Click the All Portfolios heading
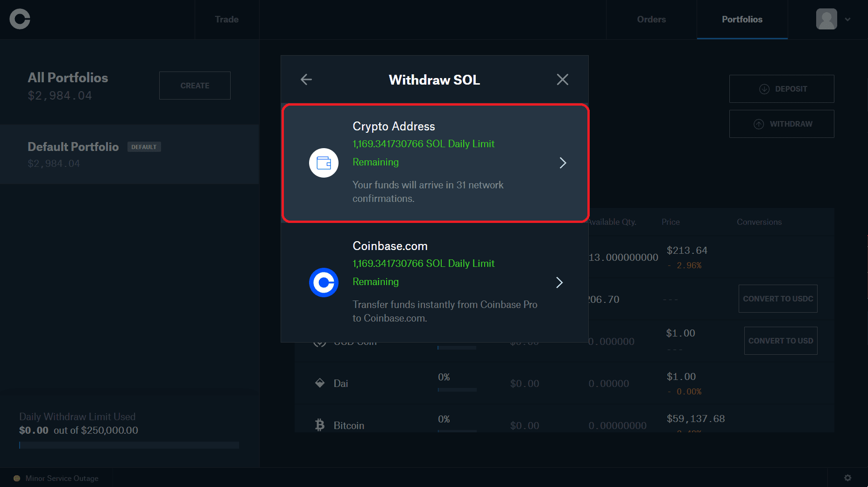This screenshot has height=487, width=868. point(68,78)
